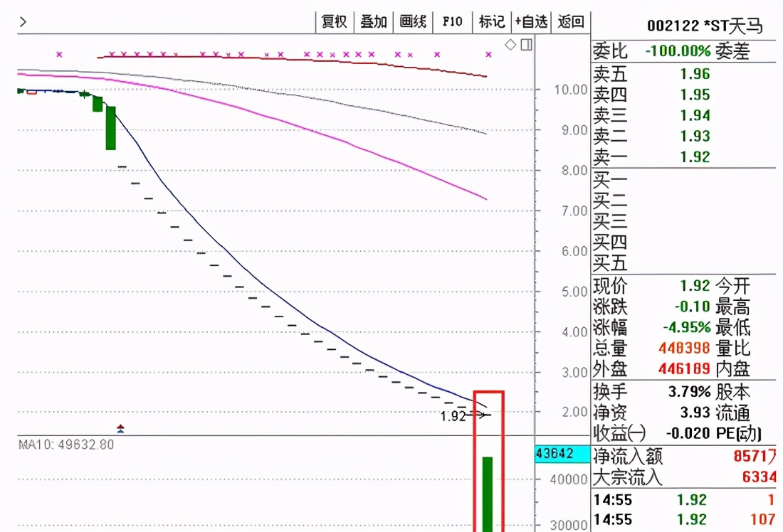783x532 pixels.
Task: Click the 换手 3.79% value
Action: (689, 392)
